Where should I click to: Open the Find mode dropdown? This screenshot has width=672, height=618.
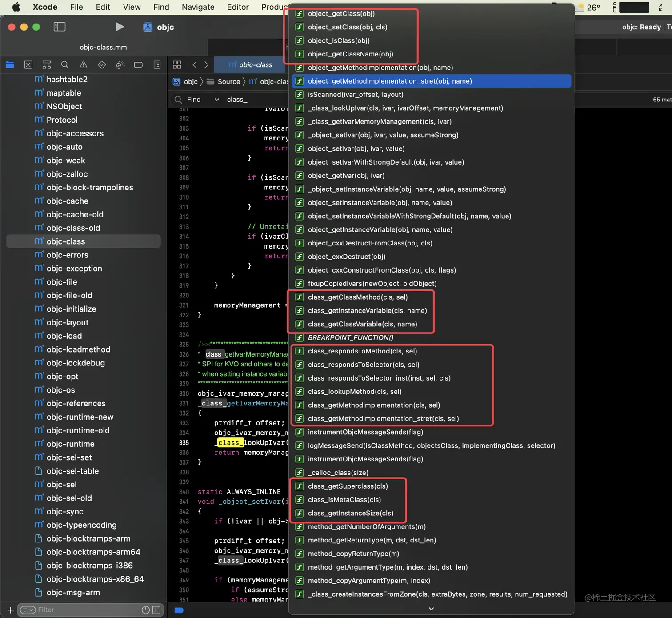[203, 100]
